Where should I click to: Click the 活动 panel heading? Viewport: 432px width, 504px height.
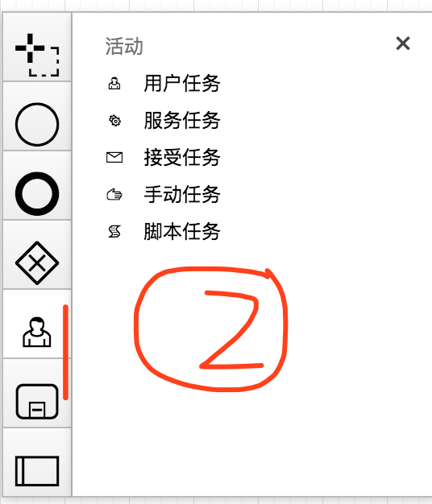[x=124, y=46]
